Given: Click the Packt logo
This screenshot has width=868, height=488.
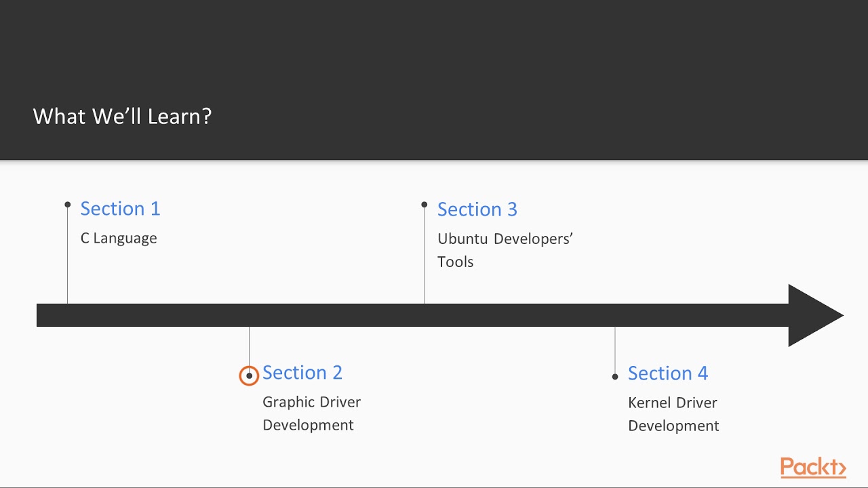Looking at the screenshot, I should tap(813, 468).
